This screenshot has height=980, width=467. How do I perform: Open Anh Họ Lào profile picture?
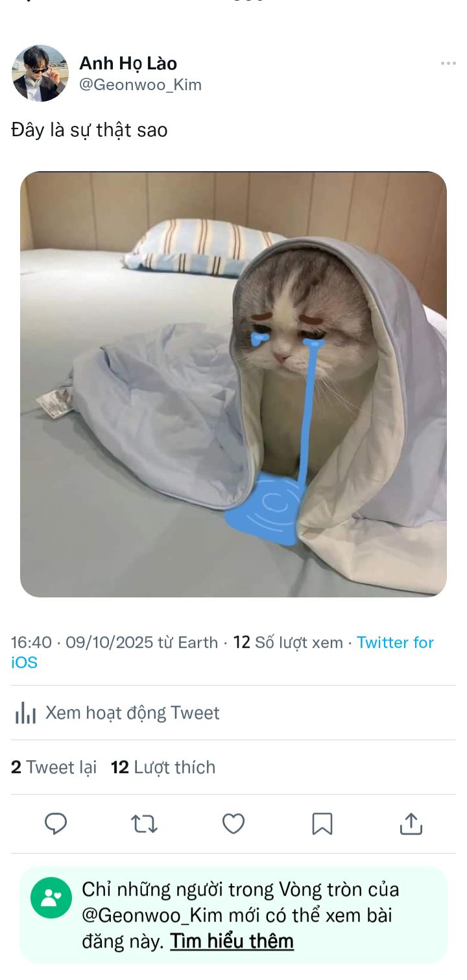tap(40, 73)
